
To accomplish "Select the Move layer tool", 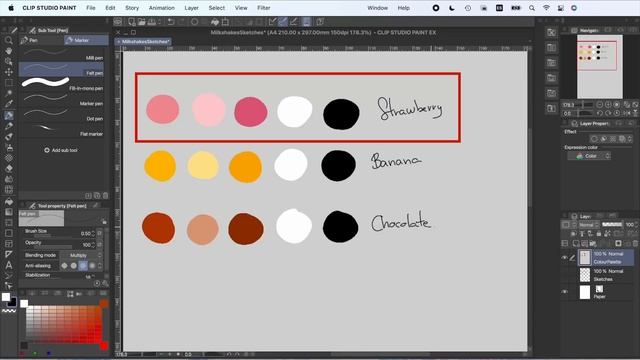I will [x=9, y=72].
